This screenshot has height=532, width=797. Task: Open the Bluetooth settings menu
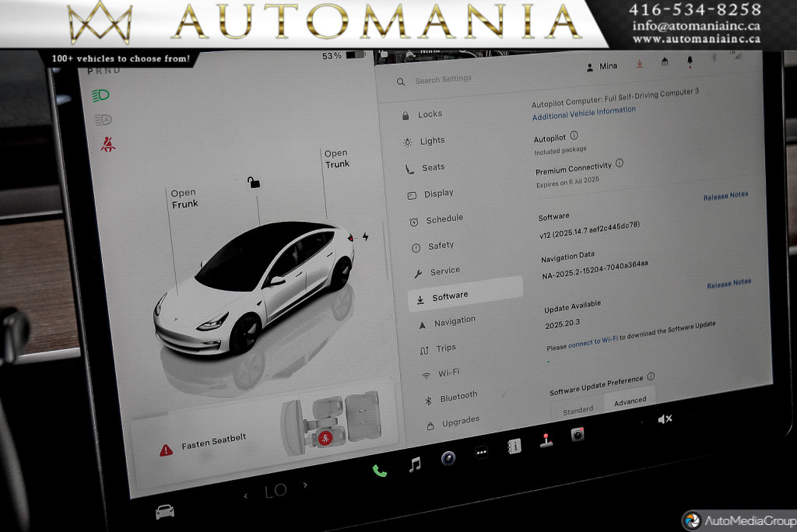click(458, 397)
